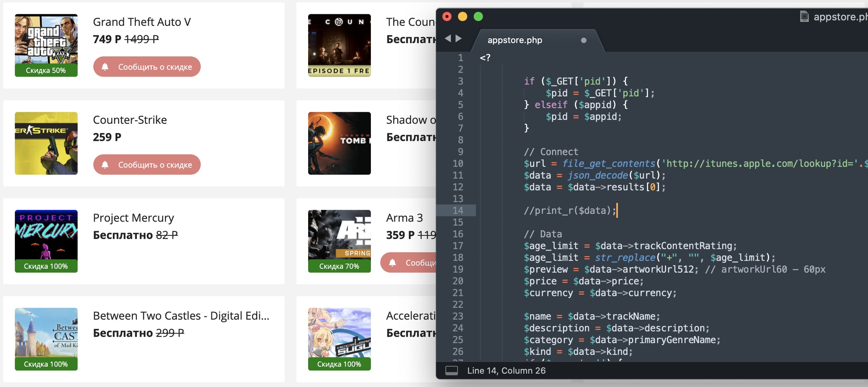The image size is (868, 387).
Task: Click line number 14 in the gutter
Action: (458, 211)
